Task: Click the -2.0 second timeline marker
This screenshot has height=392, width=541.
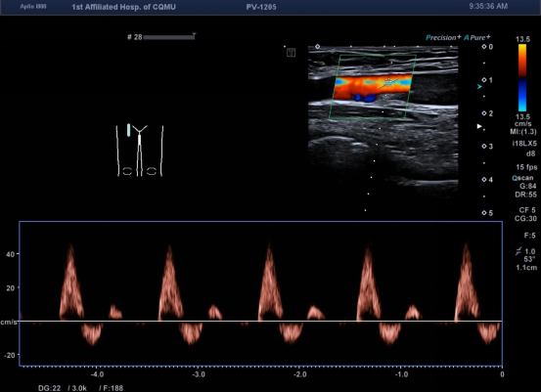Action: coord(299,374)
